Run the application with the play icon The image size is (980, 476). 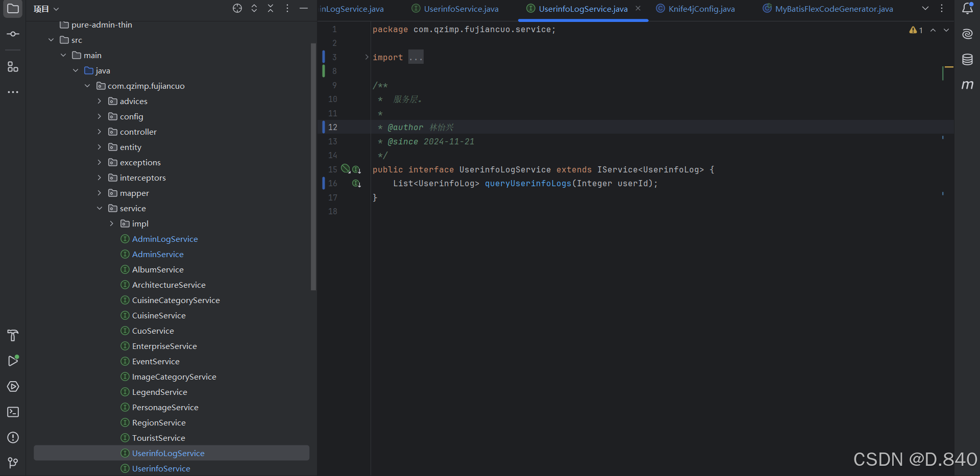pyautogui.click(x=14, y=361)
